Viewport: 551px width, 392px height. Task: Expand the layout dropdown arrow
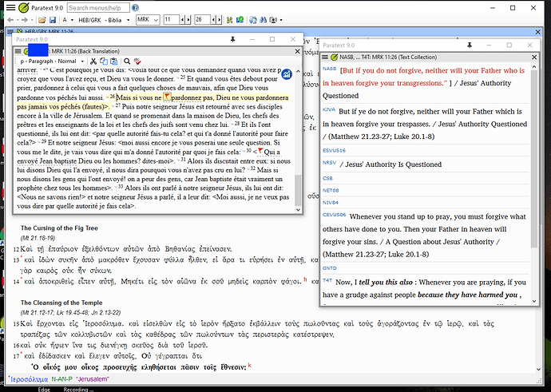click(281, 20)
